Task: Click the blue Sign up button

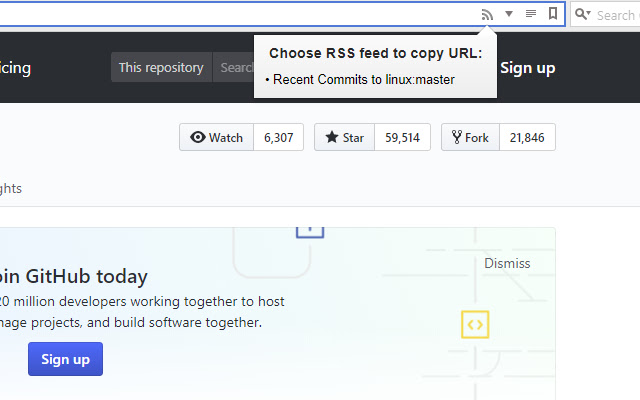Action: pos(65,359)
